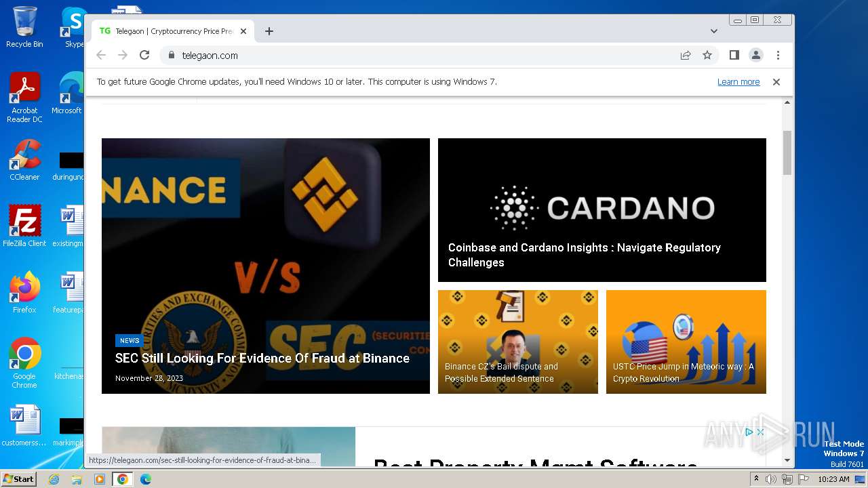View site information via the padlock icon
This screenshot has width=868, height=488.
171,56
